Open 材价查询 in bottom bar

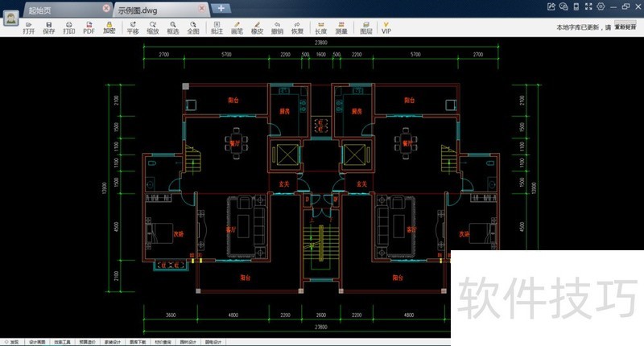[163, 342]
